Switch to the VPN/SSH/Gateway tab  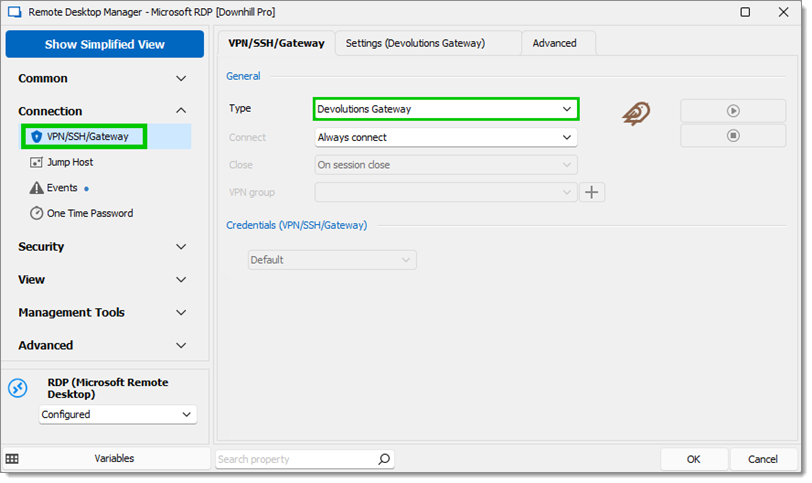(277, 43)
